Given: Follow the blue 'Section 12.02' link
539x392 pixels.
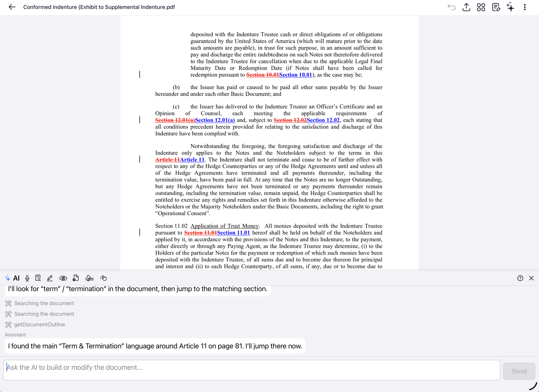Looking at the screenshot, I should (323, 120).
